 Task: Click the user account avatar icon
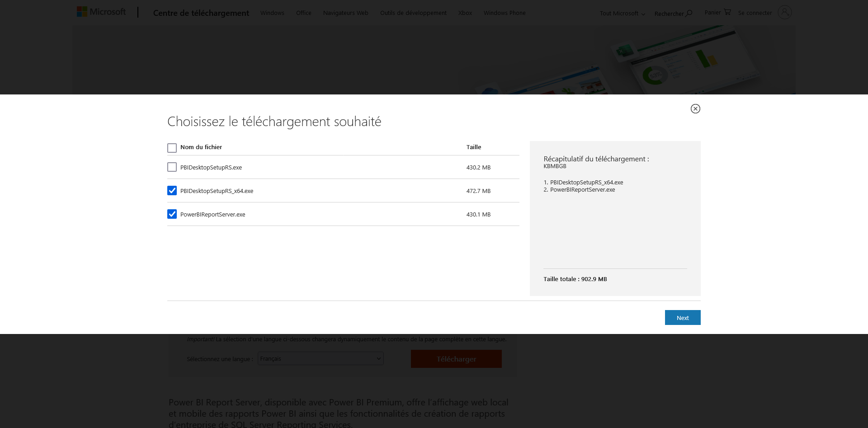pos(785,12)
